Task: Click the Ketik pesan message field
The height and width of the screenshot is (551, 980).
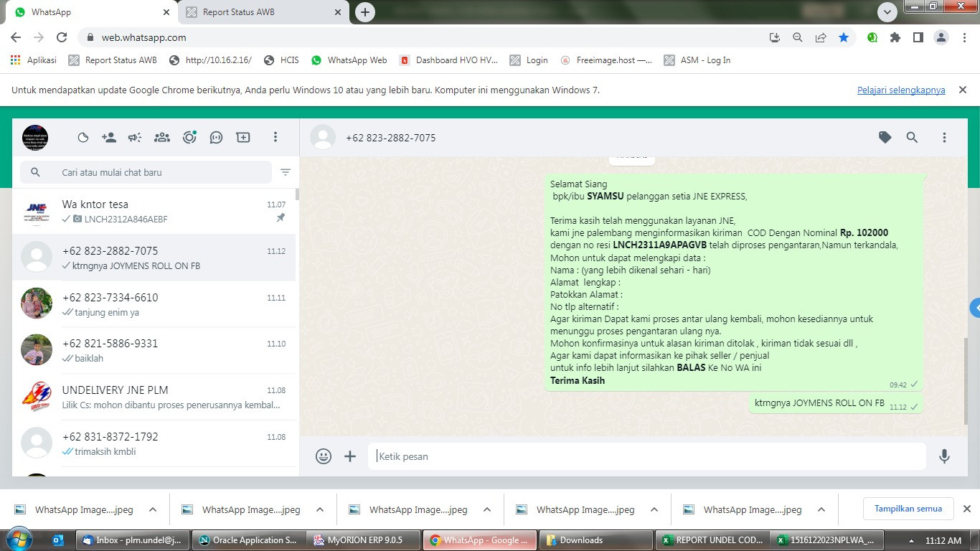Action: (x=647, y=456)
